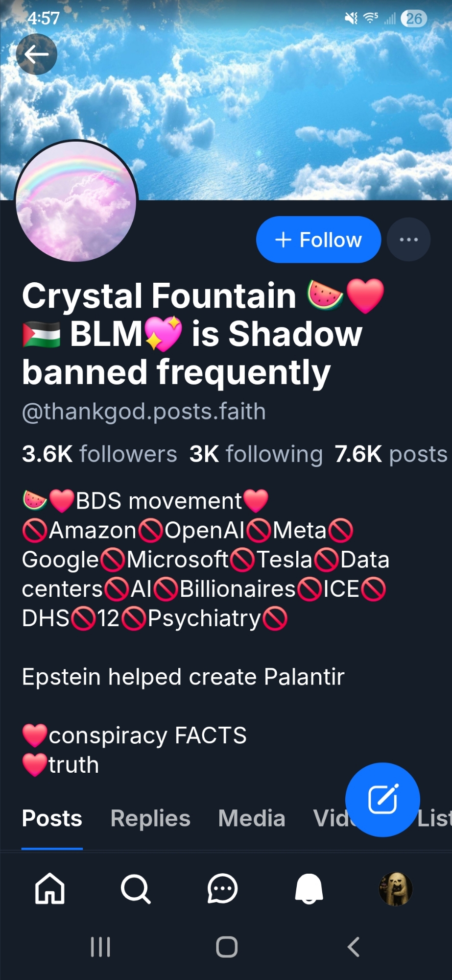Screen dimensions: 452x980
Task: Switch to the Media tab
Action: tap(252, 818)
